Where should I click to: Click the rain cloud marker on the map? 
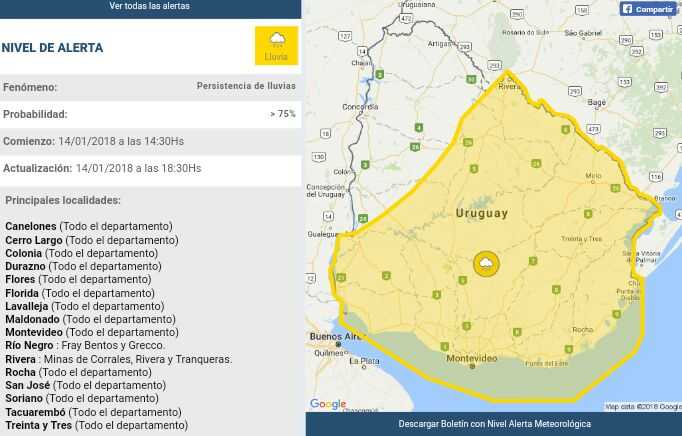click(486, 263)
